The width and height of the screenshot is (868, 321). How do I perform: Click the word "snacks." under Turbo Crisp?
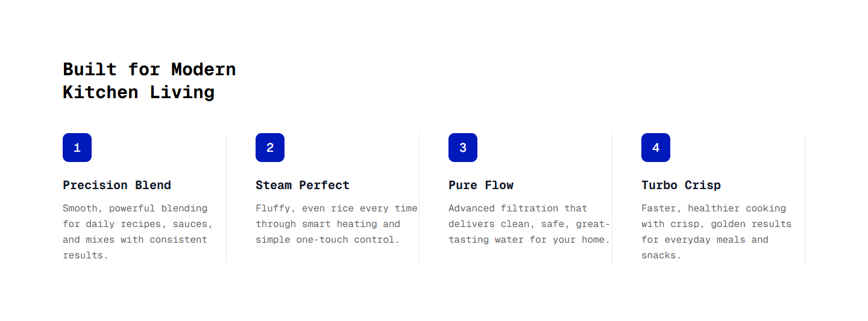pos(661,255)
